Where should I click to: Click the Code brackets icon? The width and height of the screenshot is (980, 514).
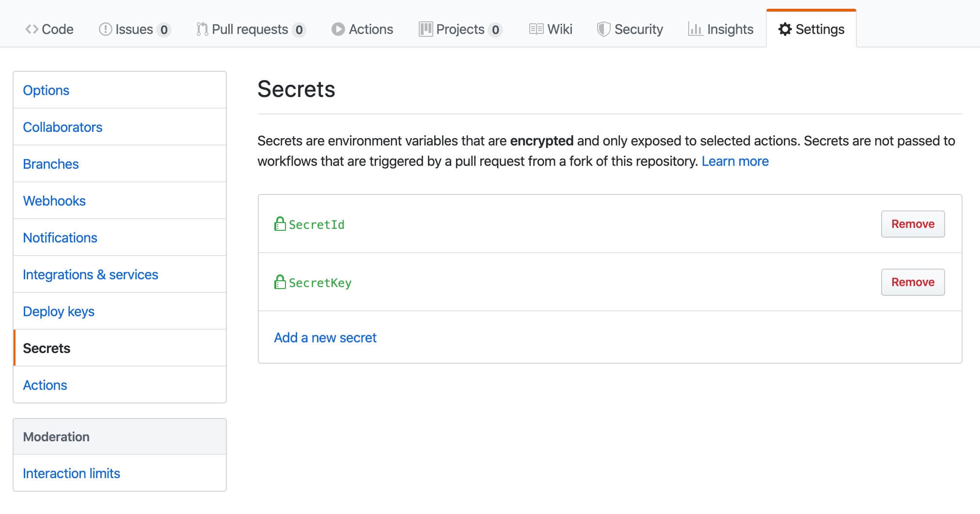click(32, 30)
